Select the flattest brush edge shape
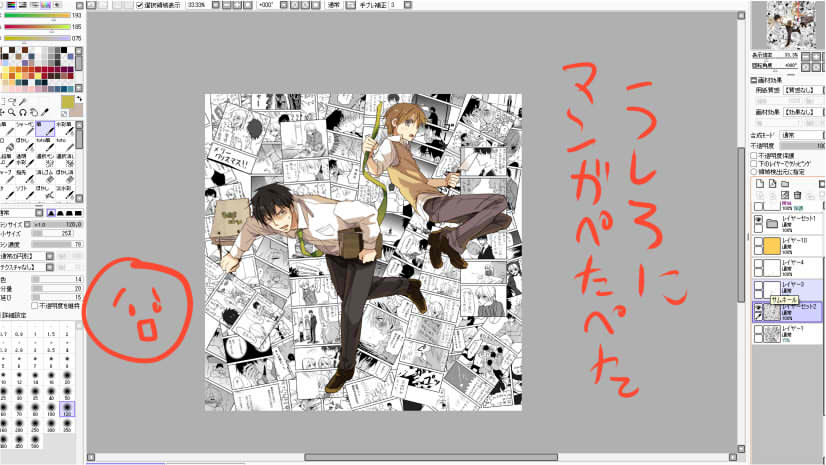The height and width of the screenshot is (465, 826). (x=78, y=213)
